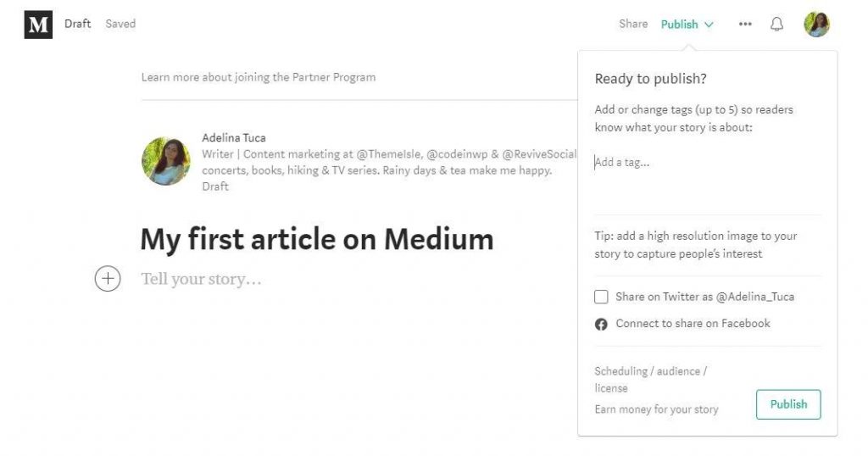Enable Share on Twitter checkbox
This screenshot has height=456, width=868.
(x=601, y=297)
